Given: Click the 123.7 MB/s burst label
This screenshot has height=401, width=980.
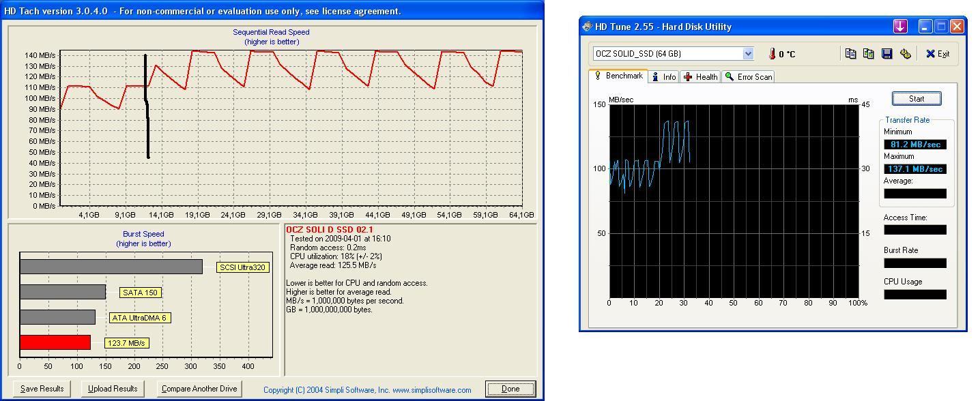Looking at the screenshot, I should point(127,343).
